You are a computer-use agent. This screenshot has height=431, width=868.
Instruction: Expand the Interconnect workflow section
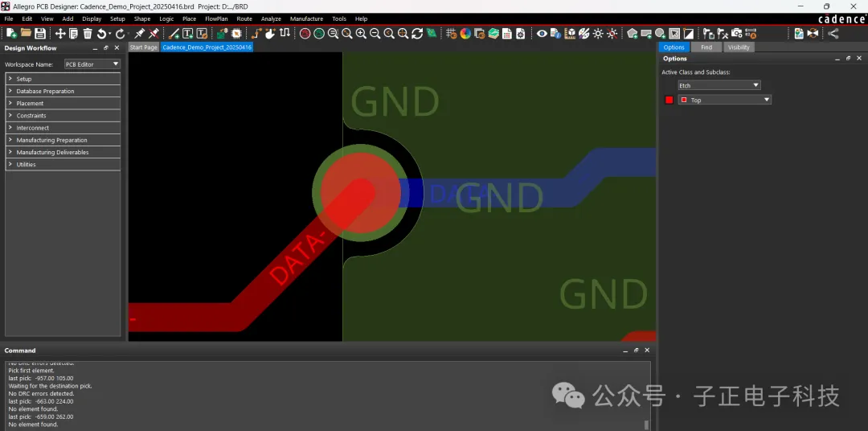[x=63, y=127]
